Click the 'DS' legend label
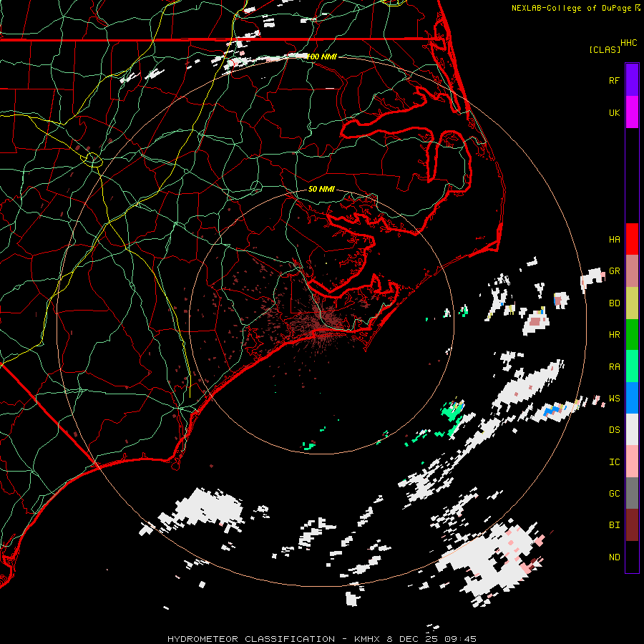Image resolution: width=644 pixels, height=644 pixels. tap(614, 429)
